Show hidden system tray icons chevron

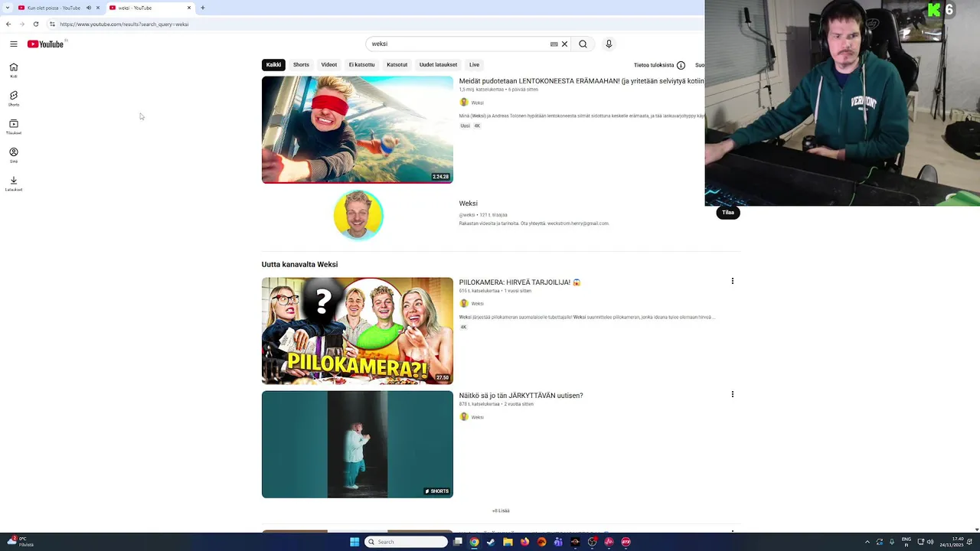tap(867, 542)
